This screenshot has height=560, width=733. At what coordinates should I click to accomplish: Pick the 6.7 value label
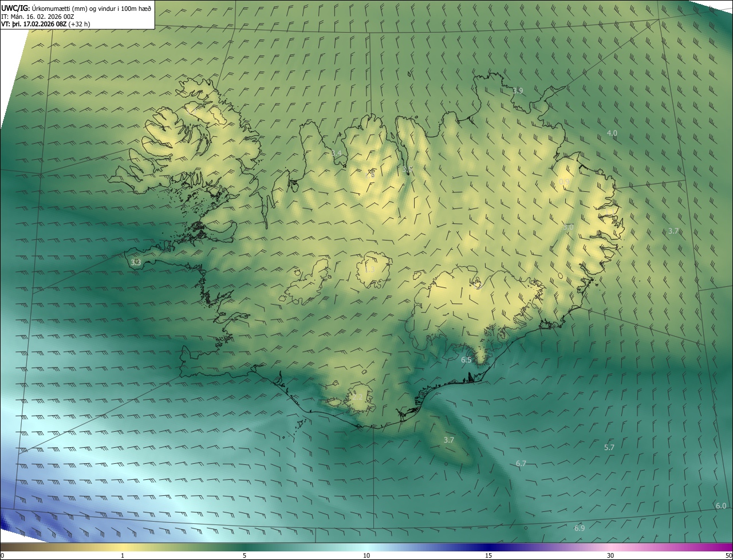(521, 463)
